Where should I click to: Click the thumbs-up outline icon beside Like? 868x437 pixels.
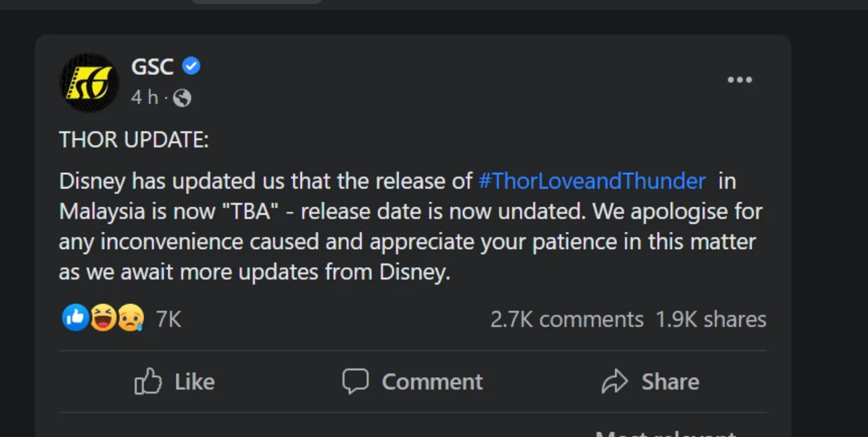click(x=148, y=381)
